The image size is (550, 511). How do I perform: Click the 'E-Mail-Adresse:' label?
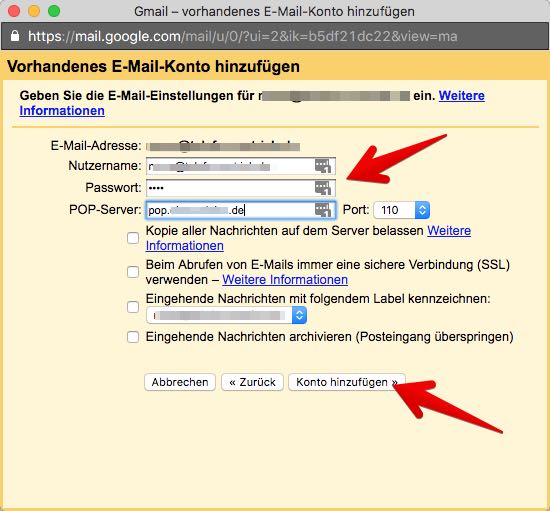click(96, 145)
